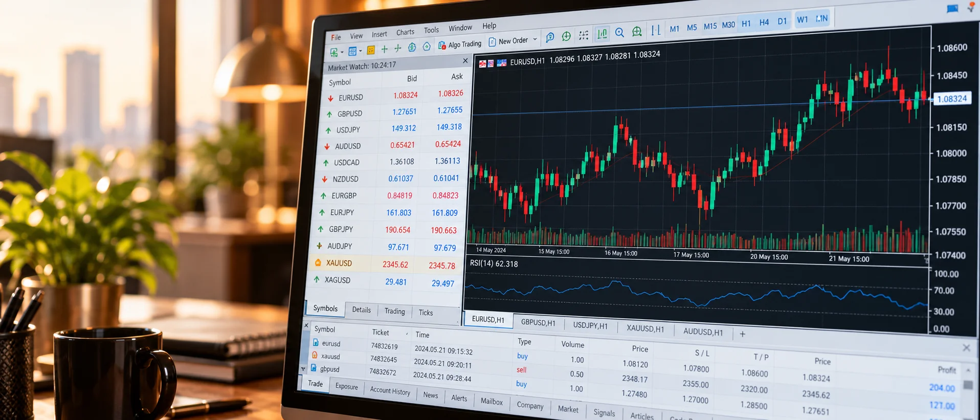
Task: Select the green crosshair cursor tool
Action: 397,49
